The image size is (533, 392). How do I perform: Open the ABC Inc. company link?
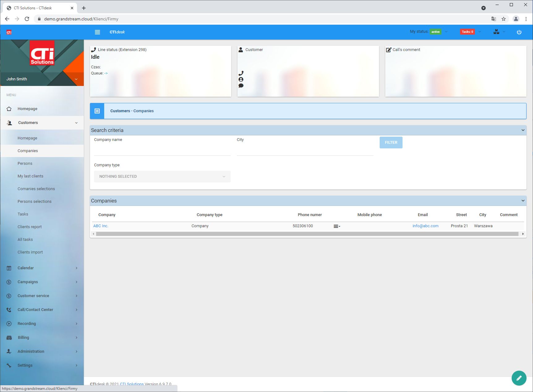tap(101, 226)
